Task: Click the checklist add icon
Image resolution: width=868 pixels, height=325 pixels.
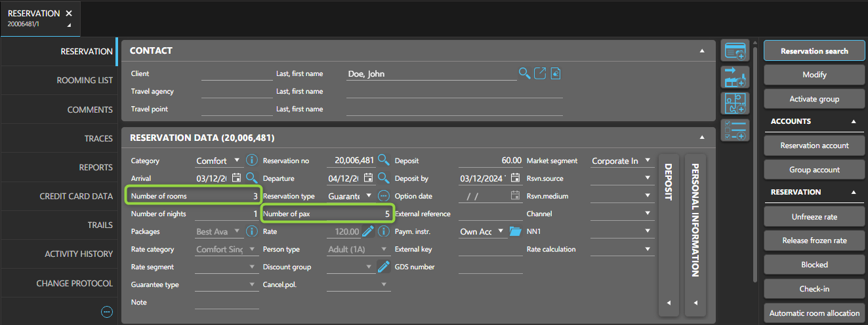Action: point(735,130)
